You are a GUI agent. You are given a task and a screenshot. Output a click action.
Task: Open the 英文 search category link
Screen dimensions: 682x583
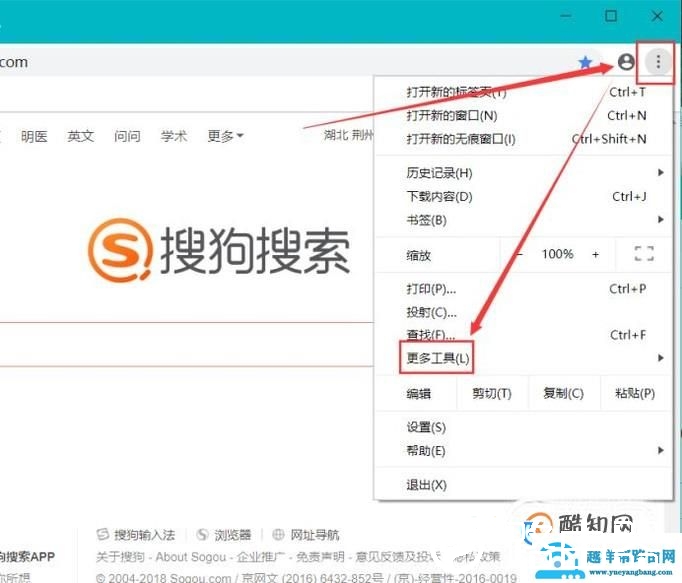[80, 137]
